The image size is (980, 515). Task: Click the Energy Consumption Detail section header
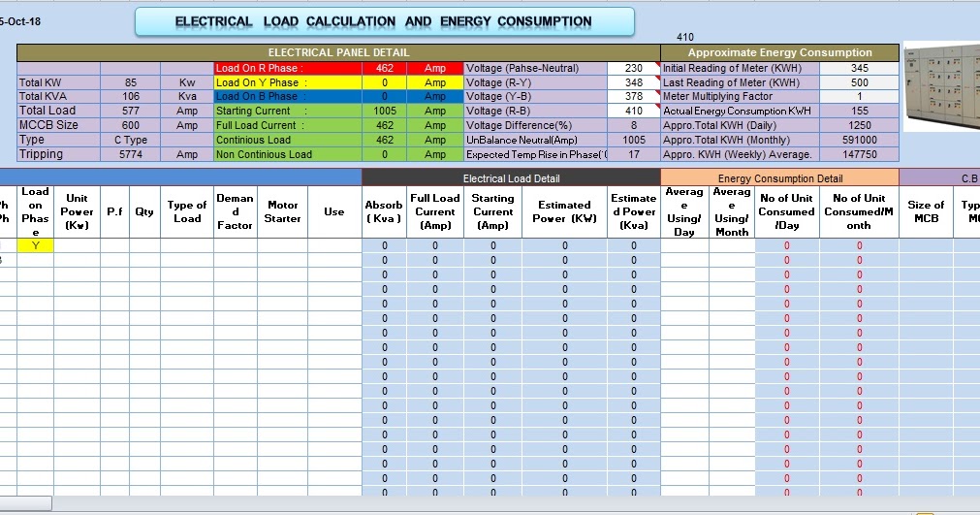[x=780, y=178]
